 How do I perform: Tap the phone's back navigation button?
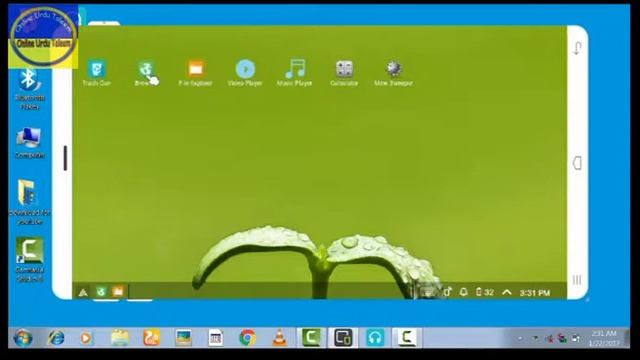coord(577,48)
